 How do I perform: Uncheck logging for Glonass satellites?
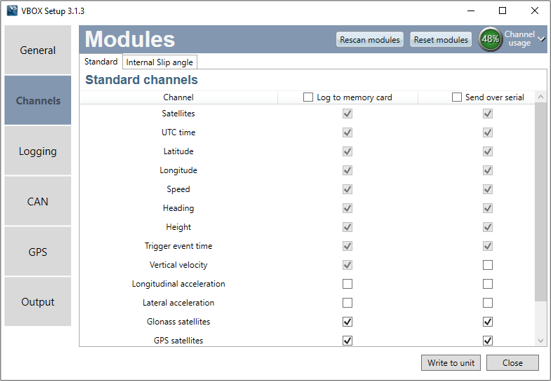tap(347, 322)
